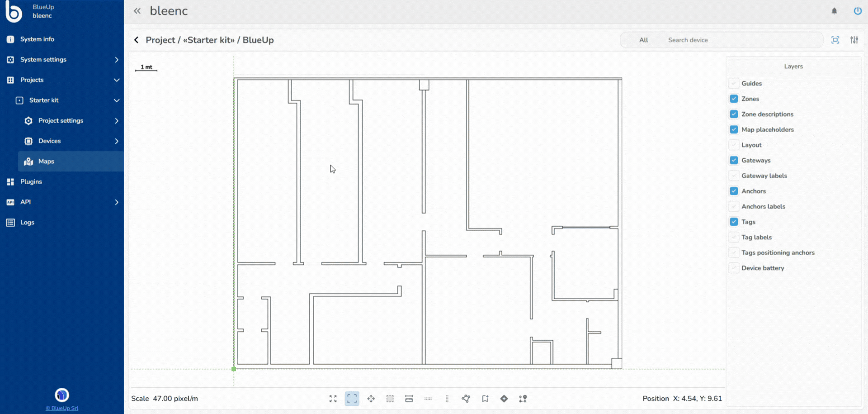
Task: Click the add anchor diamond icon
Action: [504, 399]
